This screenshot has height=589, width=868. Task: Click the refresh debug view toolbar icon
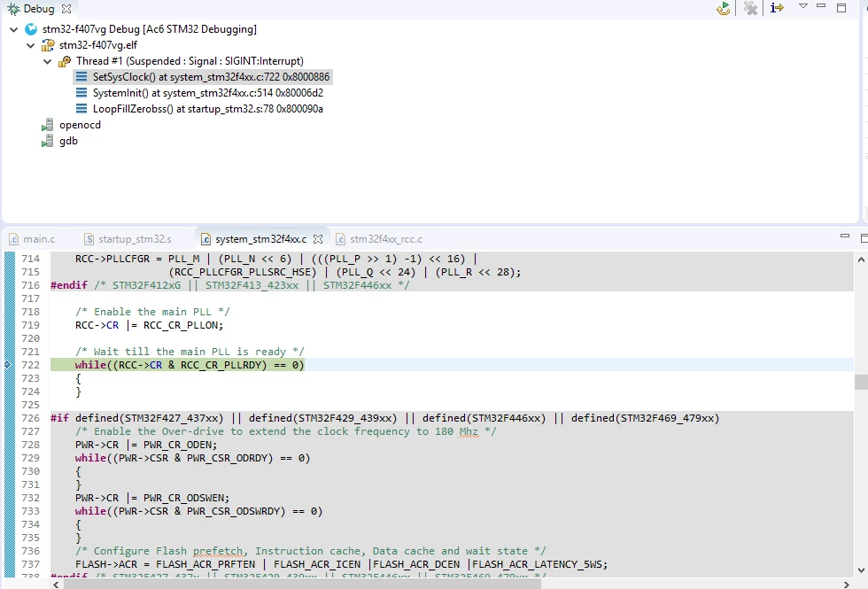click(x=724, y=8)
